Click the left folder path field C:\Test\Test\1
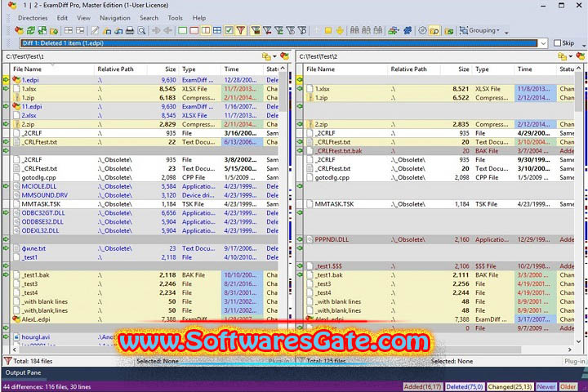Screen dimensions: 588x392 pyautogui.click(x=133, y=56)
